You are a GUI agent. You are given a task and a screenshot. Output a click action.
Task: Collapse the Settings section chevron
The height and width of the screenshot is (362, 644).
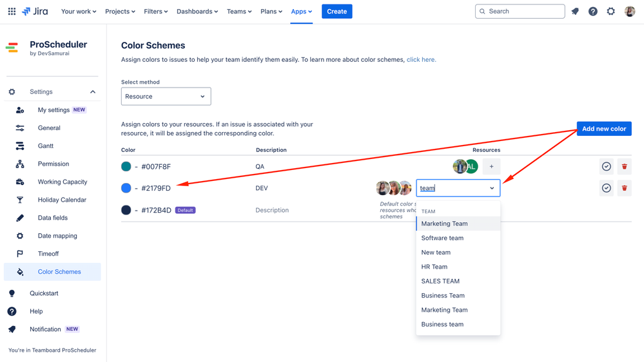(93, 92)
